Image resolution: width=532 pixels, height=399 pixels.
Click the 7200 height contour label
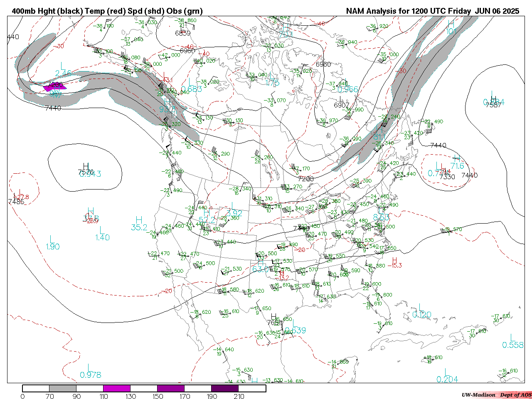306,179
